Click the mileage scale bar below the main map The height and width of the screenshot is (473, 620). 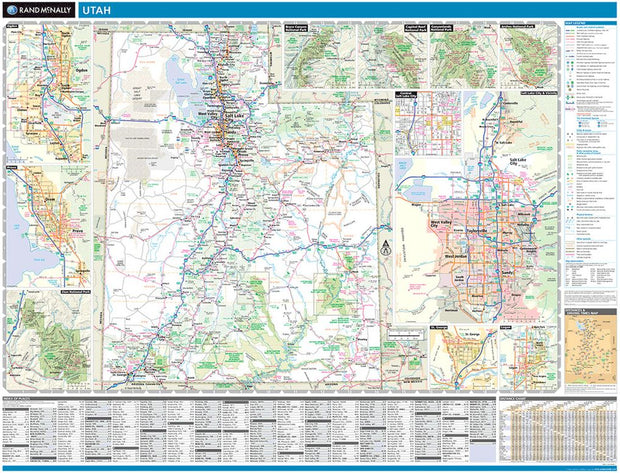pos(405,336)
